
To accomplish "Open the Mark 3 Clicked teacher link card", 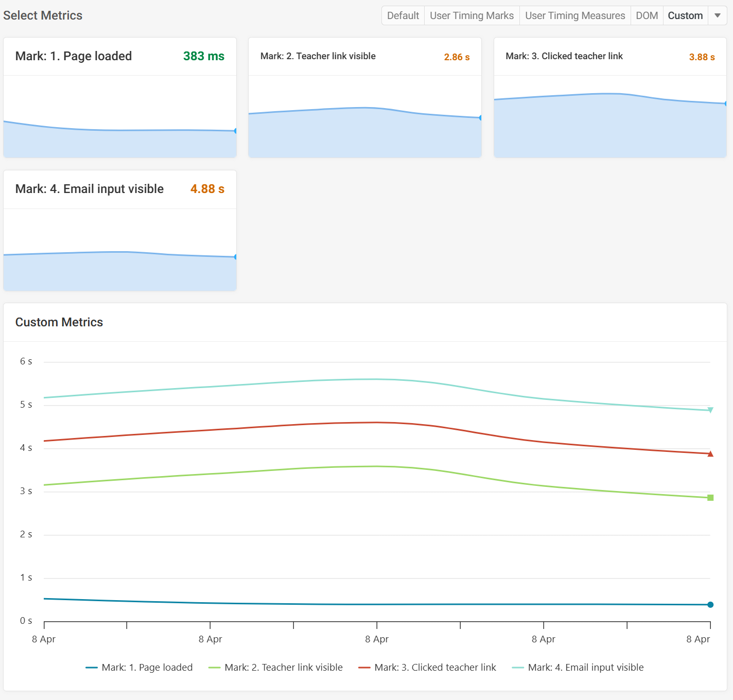I will pyautogui.click(x=610, y=98).
